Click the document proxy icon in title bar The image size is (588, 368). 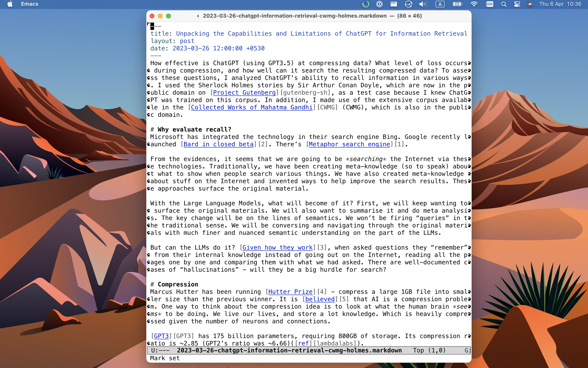[x=198, y=16]
